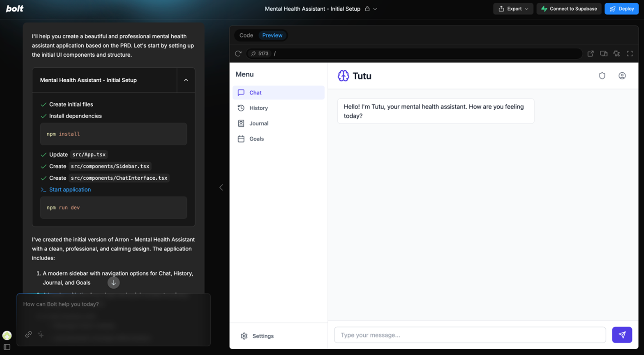Select History in the Menu sidebar

[258, 108]
